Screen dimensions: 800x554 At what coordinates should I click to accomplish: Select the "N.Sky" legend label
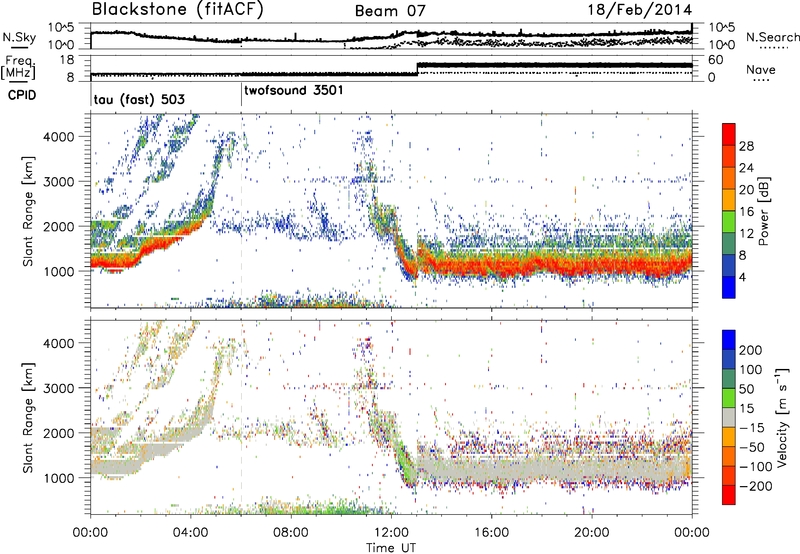[x=19, y=37]
